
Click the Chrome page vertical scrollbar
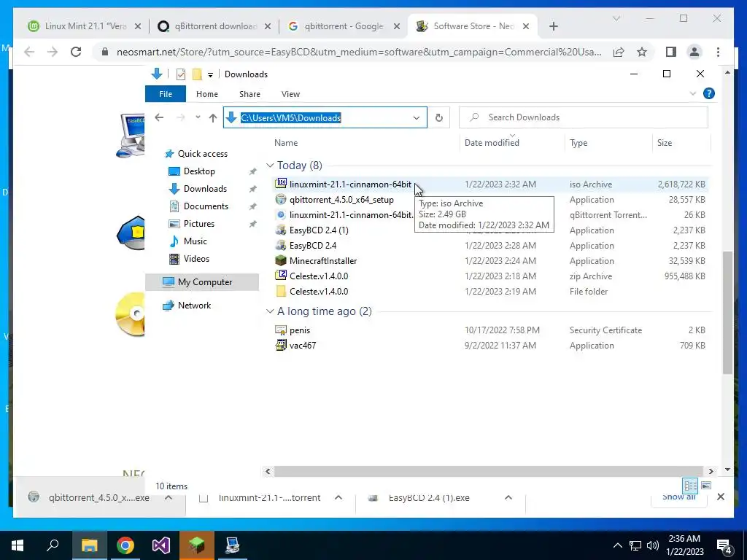pos(727,312)
